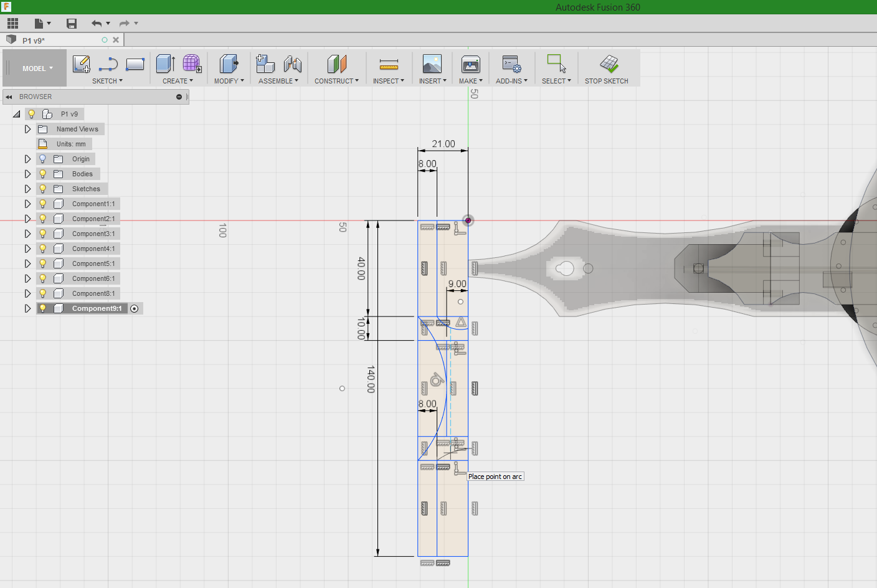Click the Undo arrow

click(x=97, y=24)
